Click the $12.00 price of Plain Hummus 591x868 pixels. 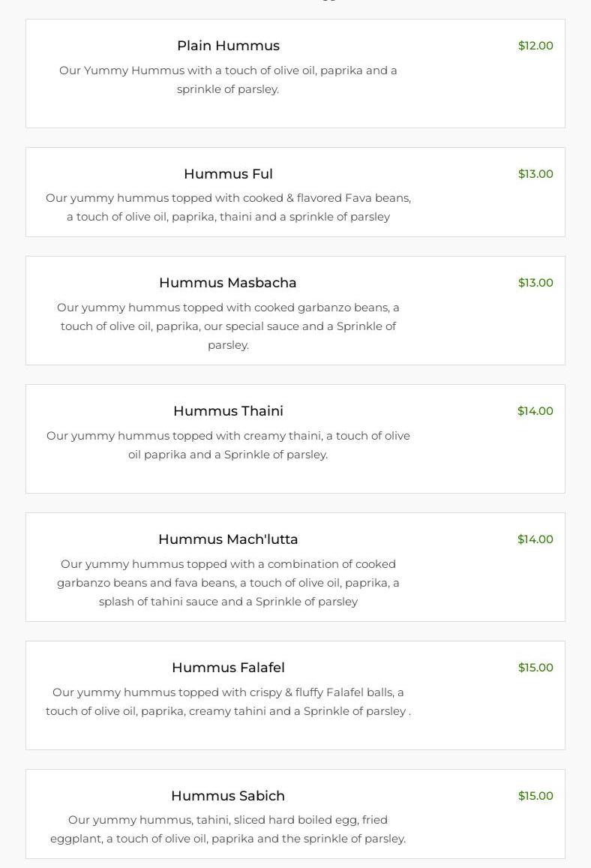[535, 46]
